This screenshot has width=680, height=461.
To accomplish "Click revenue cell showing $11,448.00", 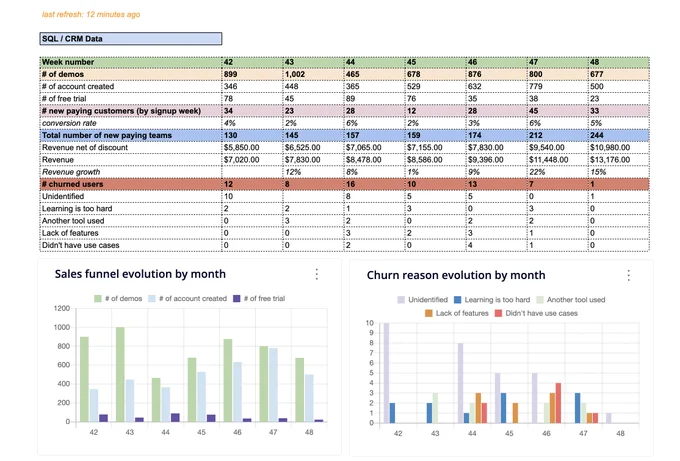I will [557, 160].
